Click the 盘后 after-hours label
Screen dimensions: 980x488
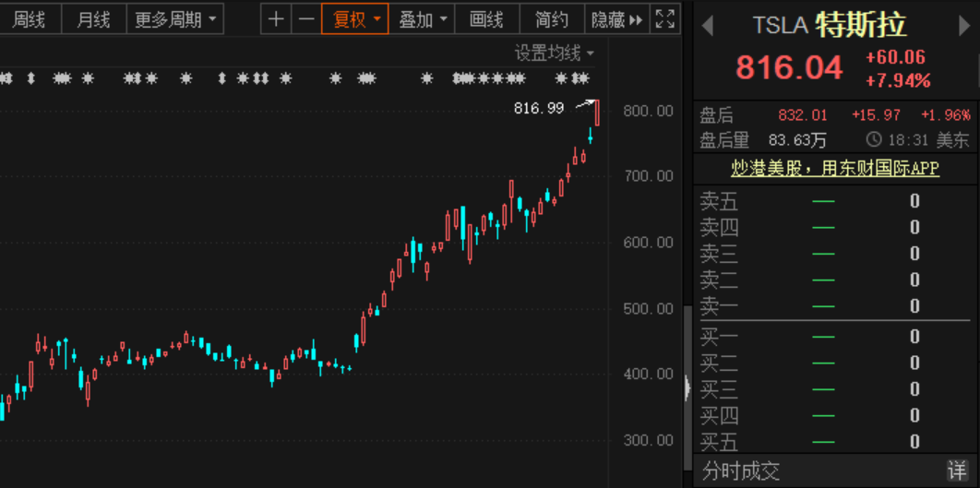click(717, 115)
